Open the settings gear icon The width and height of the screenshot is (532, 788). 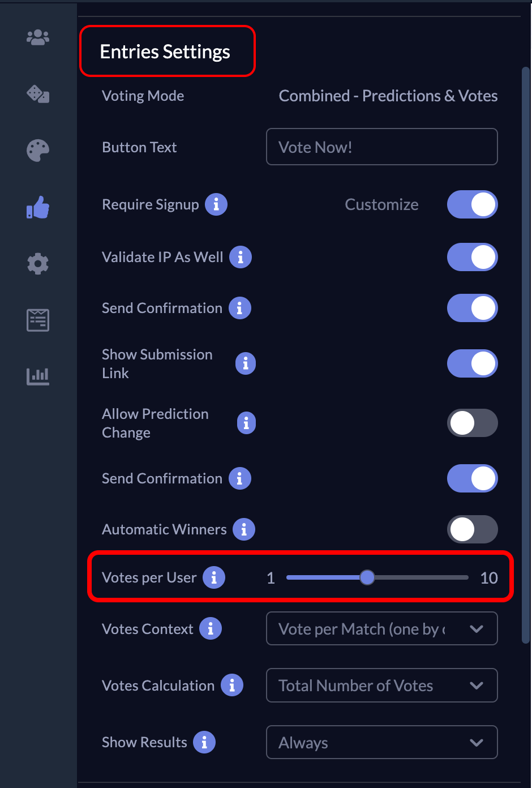tap(37, 263)
